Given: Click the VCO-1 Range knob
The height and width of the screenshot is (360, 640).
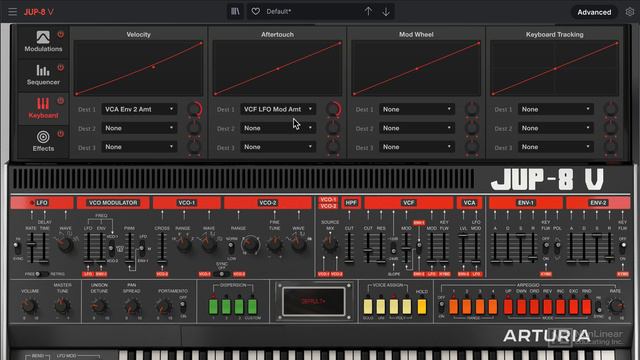Looking at the screenshot, I should [x=184, y=244].
